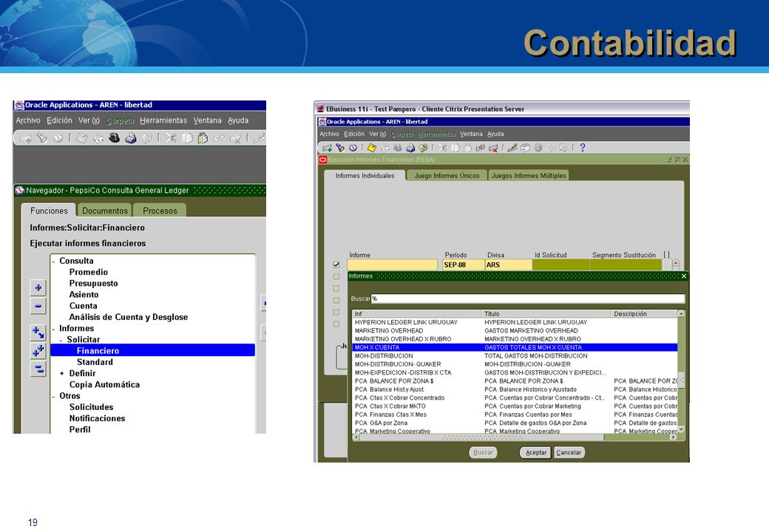The image size is (769, 532).
Task: Open the Juegos Informes Múltiples tab
Action: tap(529, 175)
